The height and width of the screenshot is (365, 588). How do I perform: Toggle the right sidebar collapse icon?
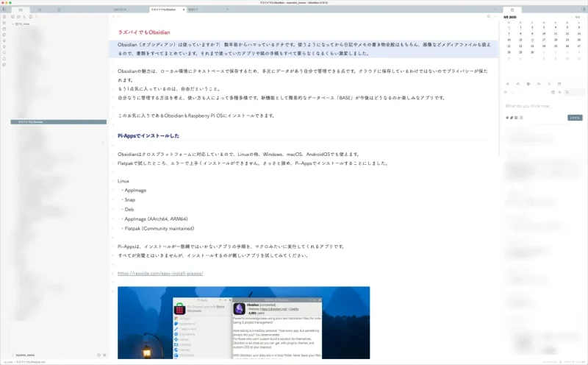[584, 10]
